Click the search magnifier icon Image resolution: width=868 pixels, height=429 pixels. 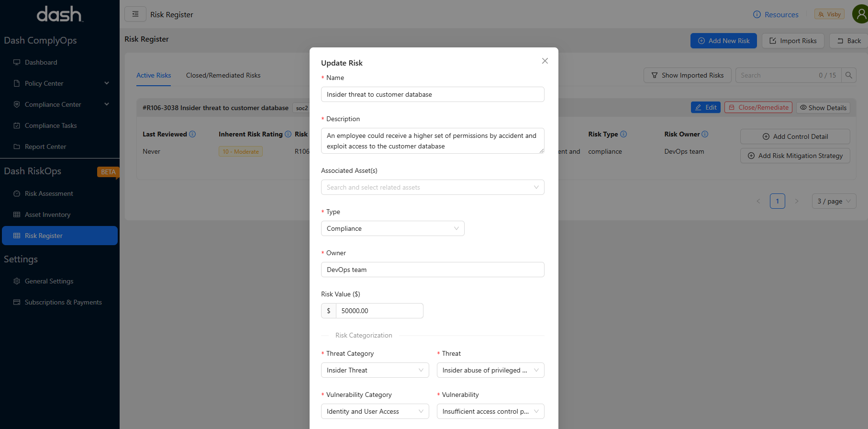pos(848,75)
